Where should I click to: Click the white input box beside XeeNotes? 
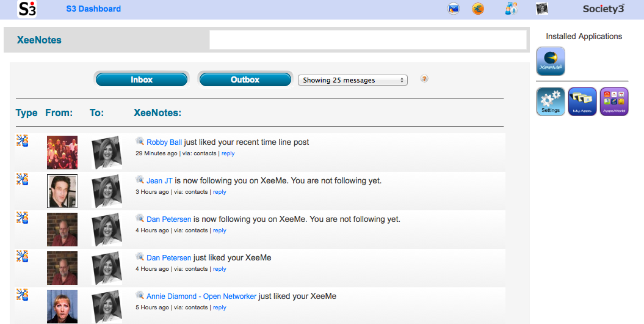point(368,40)
